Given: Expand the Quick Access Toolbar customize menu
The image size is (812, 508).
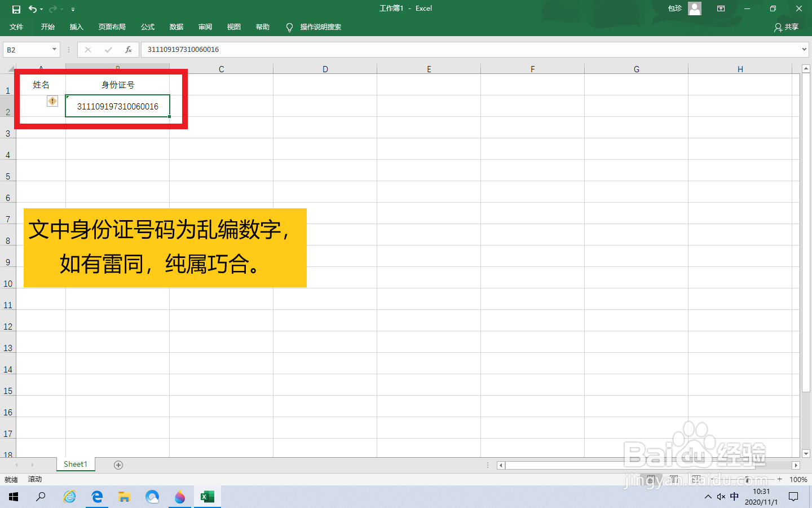Looking at the screenshot, I should tap(72, 9).
